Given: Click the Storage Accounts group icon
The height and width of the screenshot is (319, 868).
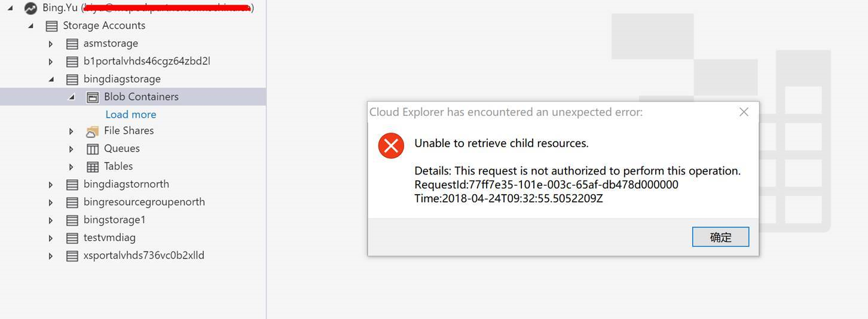Looking at the screenshot, I should click(x=52, y=26).
